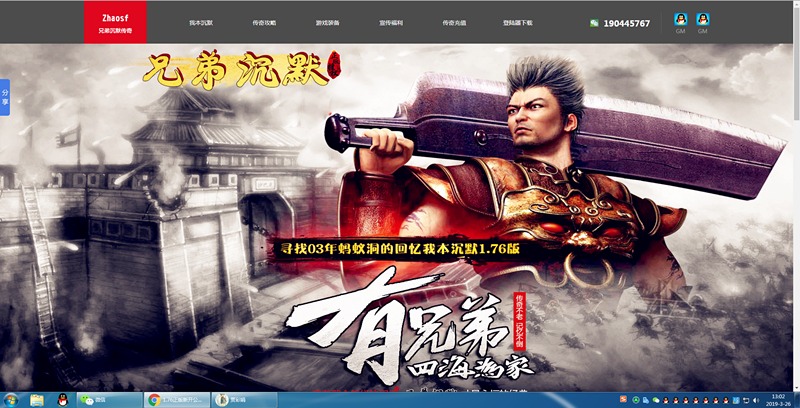Go to the 传奇攻略 menu page

(264, 23)
